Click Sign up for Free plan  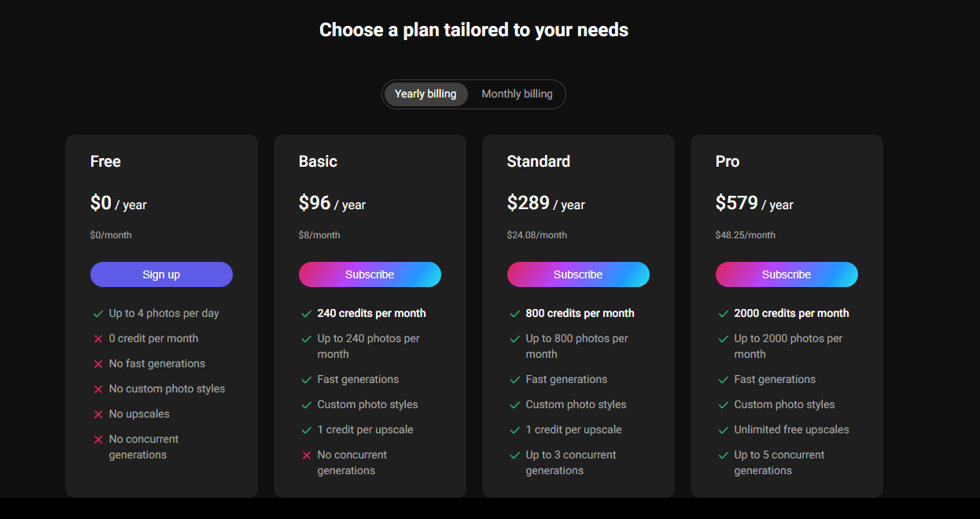pos(161,274)
